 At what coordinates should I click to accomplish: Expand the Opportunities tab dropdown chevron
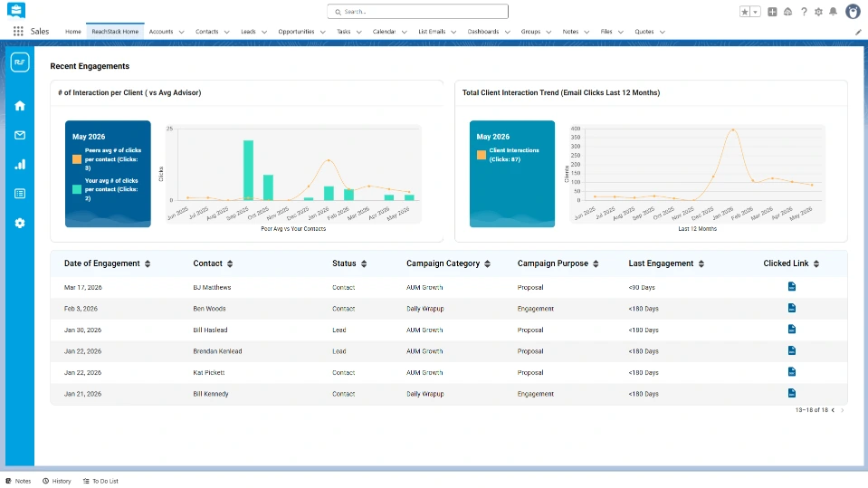point(323,32)
